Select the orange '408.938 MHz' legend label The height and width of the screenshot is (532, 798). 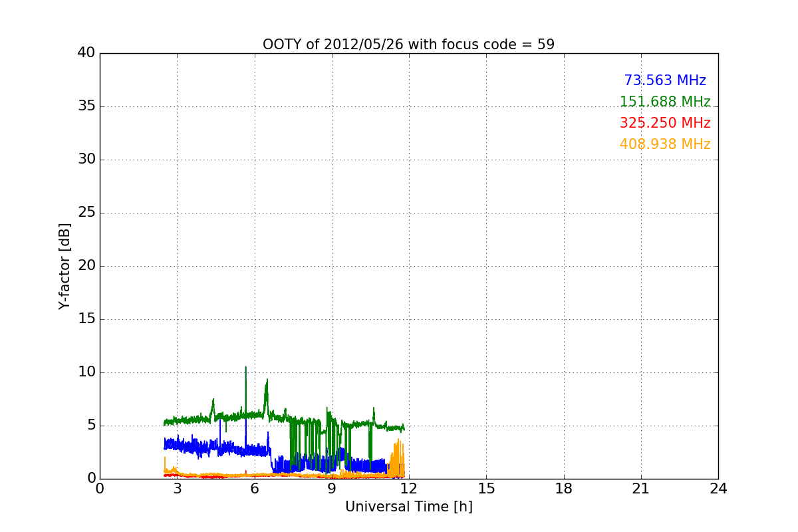pyautogui.click(x=665, y=144)
